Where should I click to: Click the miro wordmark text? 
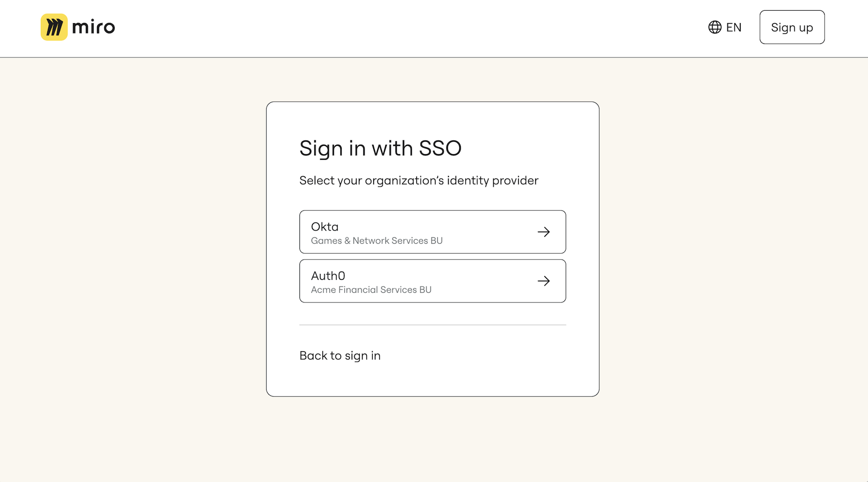(94, 28)
